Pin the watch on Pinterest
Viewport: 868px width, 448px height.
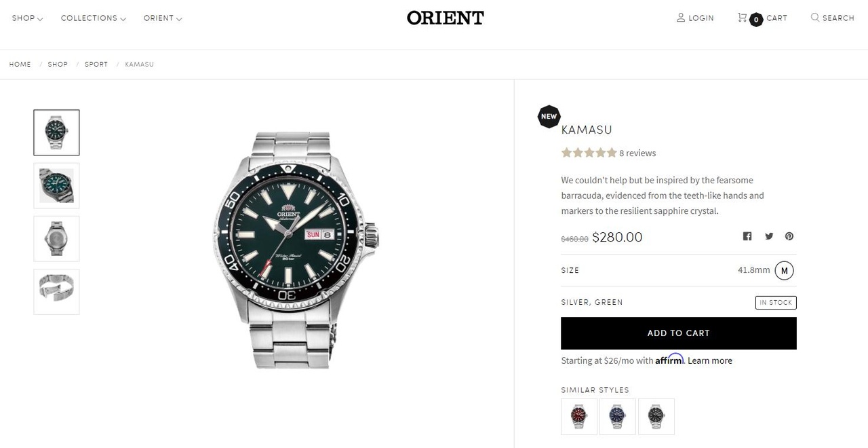(789, 236)
